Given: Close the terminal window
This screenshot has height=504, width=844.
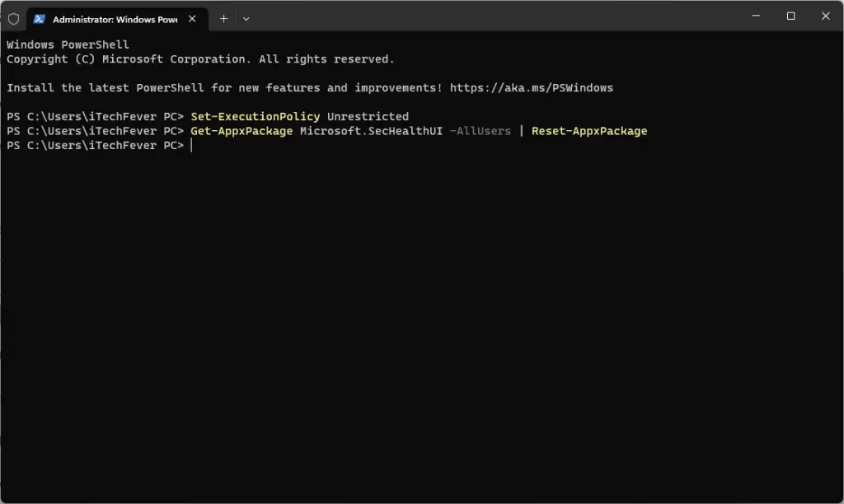Looking at the screenshot, I should (825, 16).
